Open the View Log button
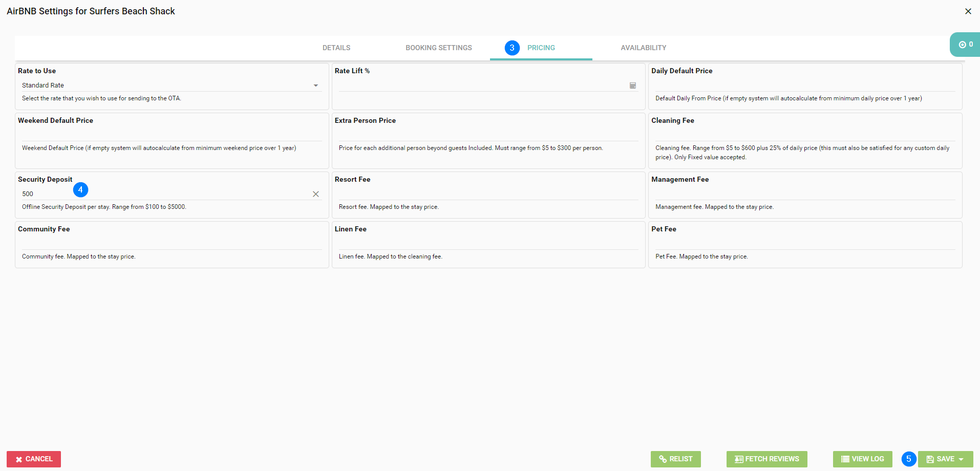Viewport: 980px width, 471px height. tap(862, 459)
